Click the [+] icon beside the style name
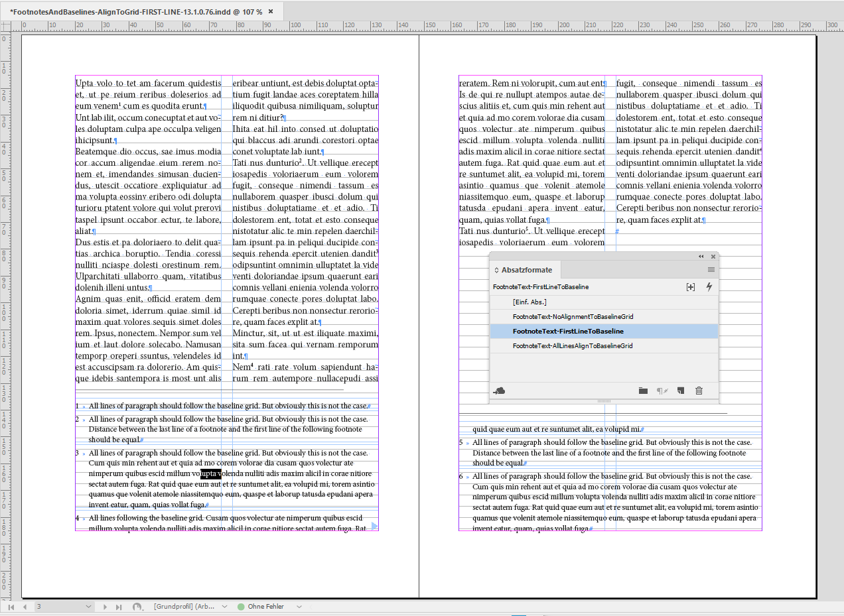 pyautogui.click(x=691, y=286)
